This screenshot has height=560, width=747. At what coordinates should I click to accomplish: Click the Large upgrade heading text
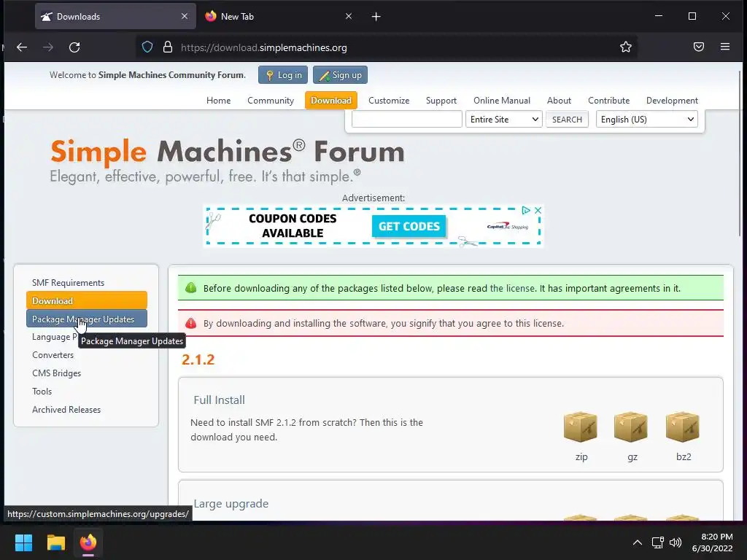(x=231, y=503)
